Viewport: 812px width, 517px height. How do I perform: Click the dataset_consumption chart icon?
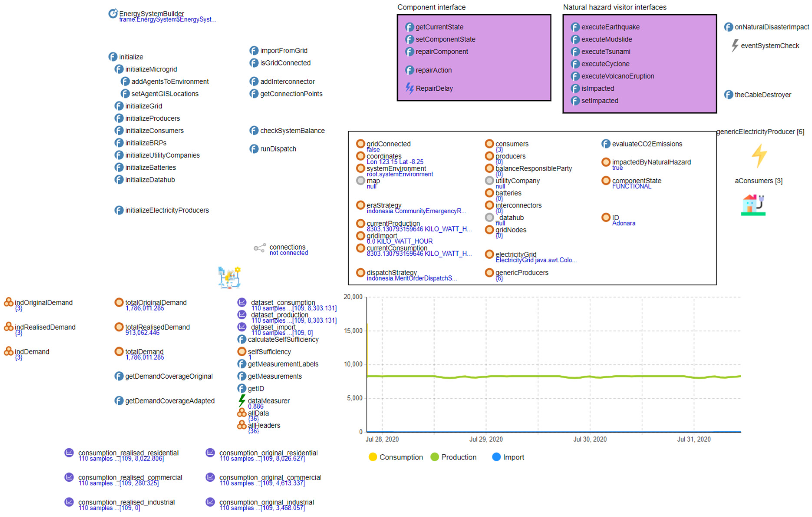242,302
